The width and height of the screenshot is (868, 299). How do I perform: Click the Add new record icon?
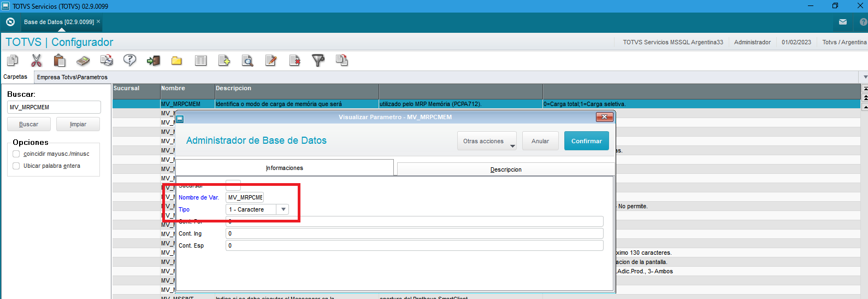point(224,60)
